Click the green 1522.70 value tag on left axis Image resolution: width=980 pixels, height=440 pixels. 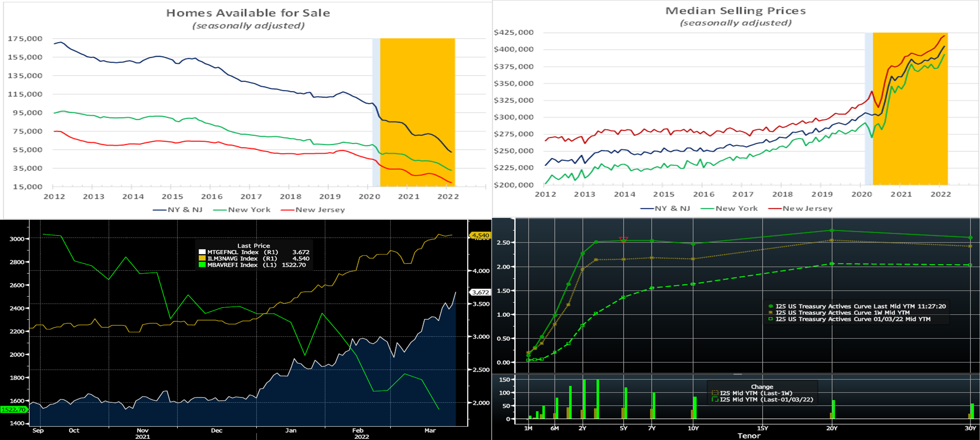pyautogui.click(x=14, y=409)
